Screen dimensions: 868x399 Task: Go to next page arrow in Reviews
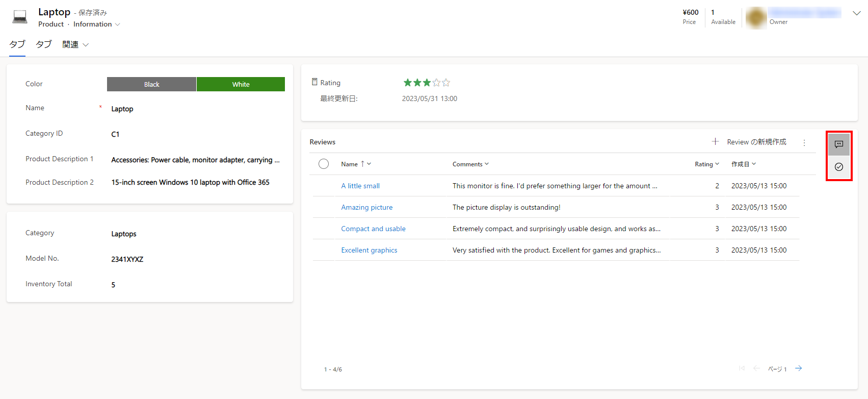pyautogui.click(x=798, y=368)
